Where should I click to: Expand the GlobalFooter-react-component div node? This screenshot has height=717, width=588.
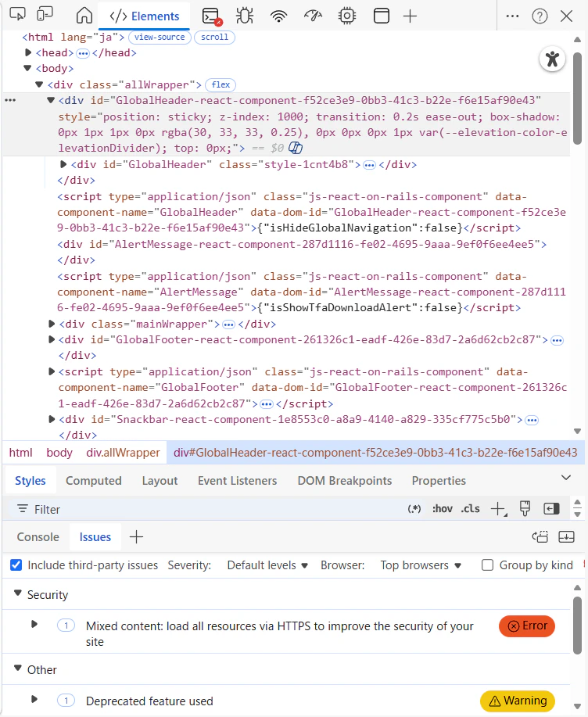pyautogui.click(x=52, y=339)
